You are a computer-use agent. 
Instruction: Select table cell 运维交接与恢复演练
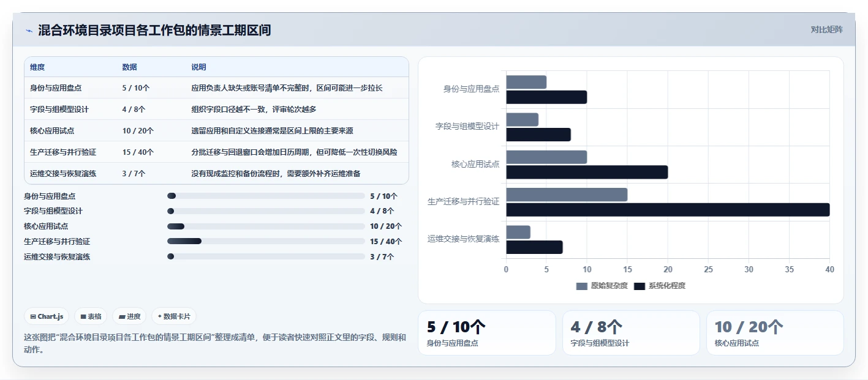click(x=63, y=174)
